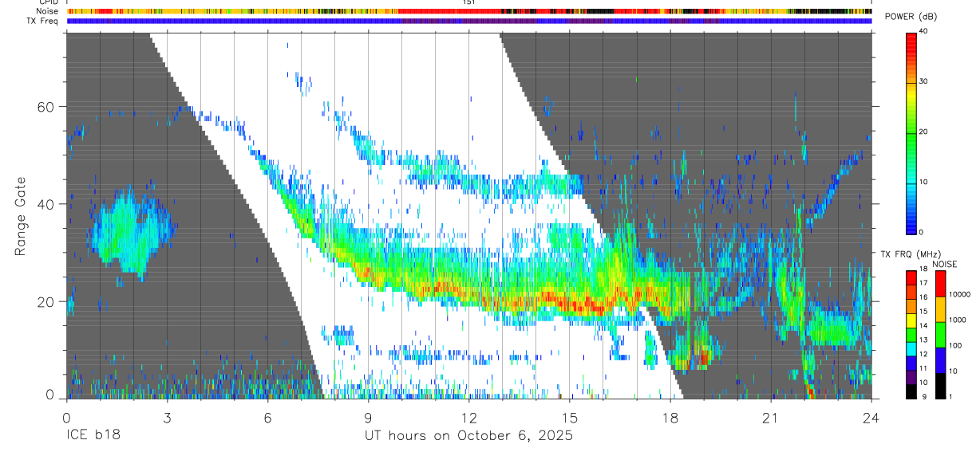Click the 18 tick on UT hours axis
This screenshot has height=452, width=980.
click(x=670, y=418)
